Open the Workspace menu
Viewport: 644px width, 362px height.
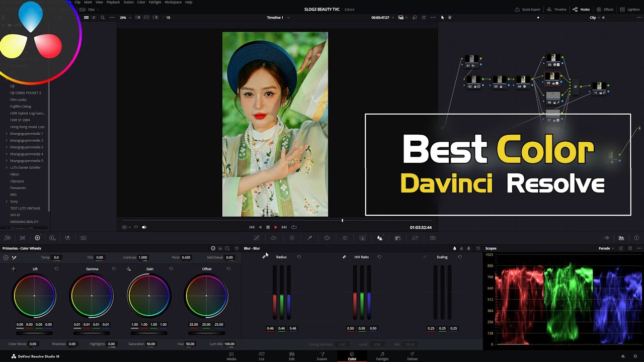click(x=173, y=2)
